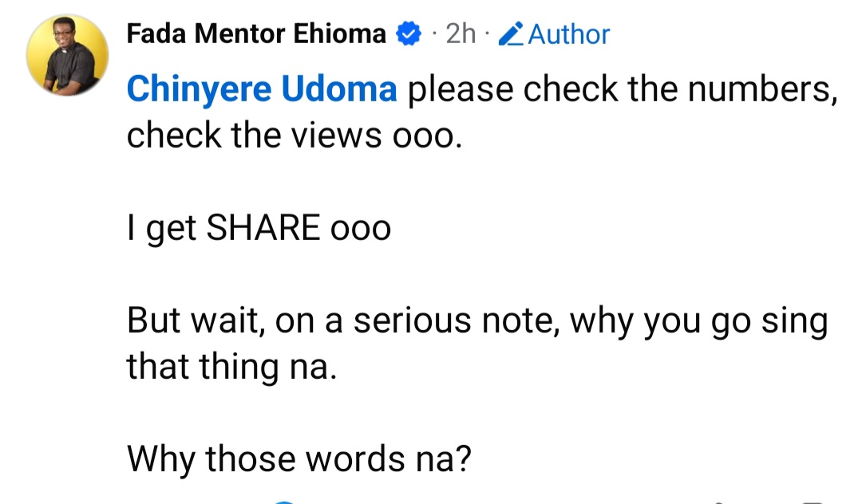
Task: Click the line "that thing na."
Action: pyautogui.click(x=227, y=366)
